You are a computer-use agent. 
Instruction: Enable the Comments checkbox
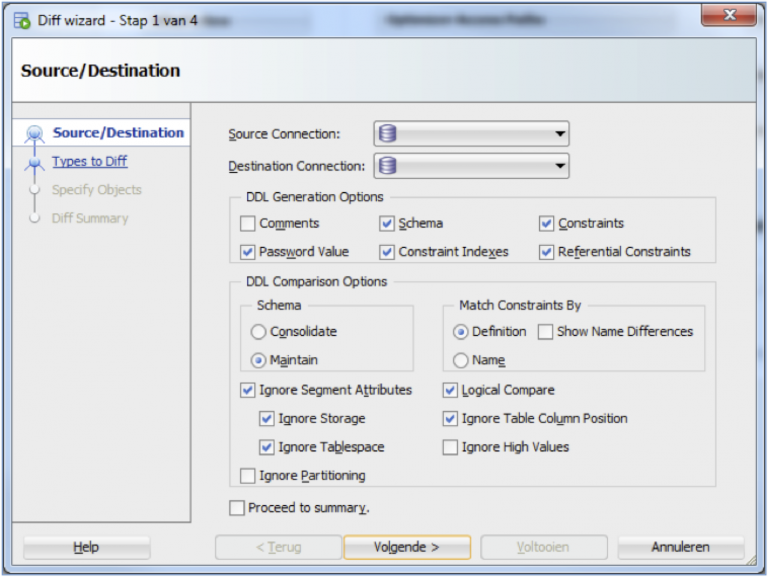click(248, 224)
